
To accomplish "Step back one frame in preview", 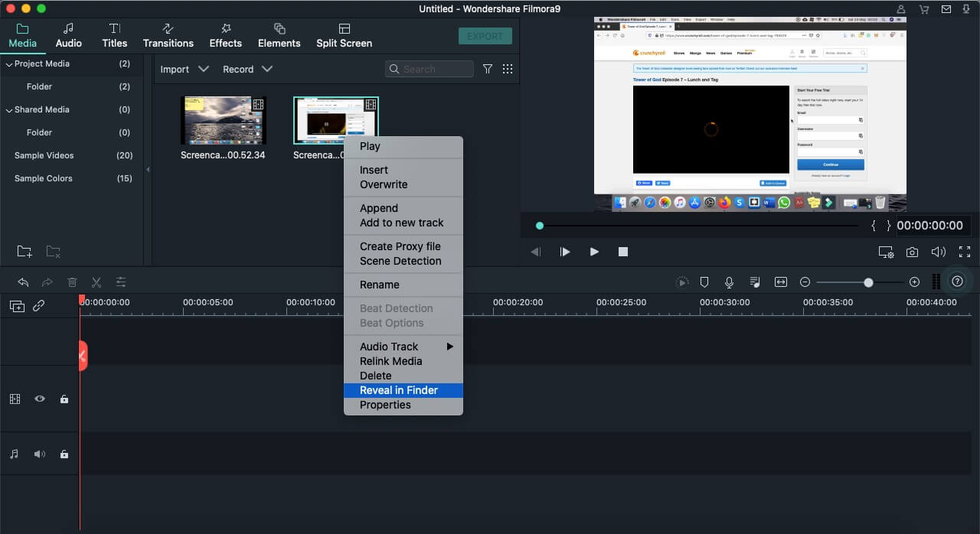I will tap(536, 252).
